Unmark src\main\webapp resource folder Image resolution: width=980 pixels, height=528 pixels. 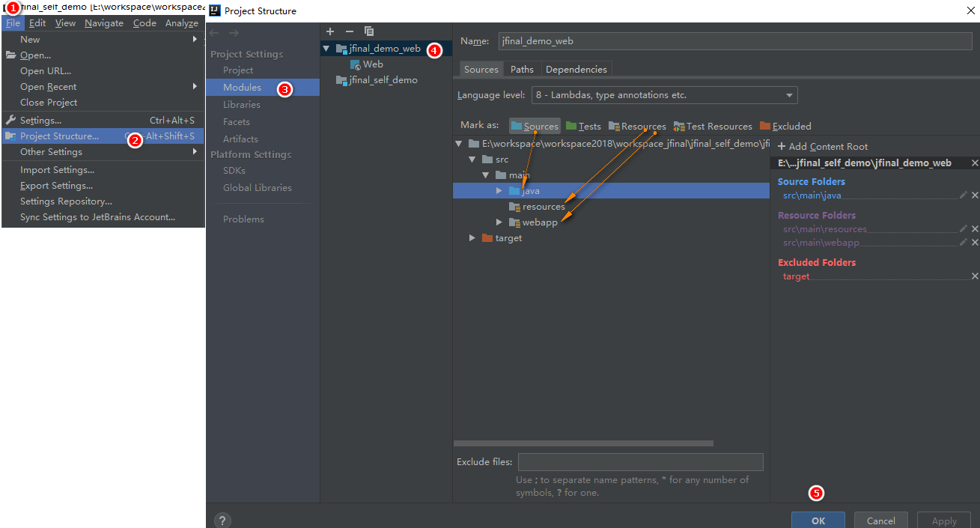(975, 243)
